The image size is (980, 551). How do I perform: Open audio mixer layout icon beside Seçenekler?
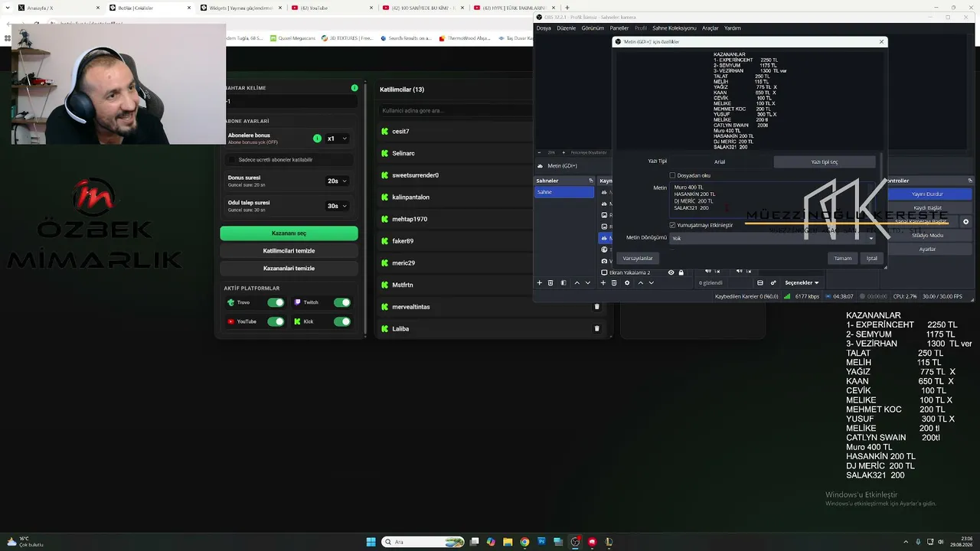(760, 283)
